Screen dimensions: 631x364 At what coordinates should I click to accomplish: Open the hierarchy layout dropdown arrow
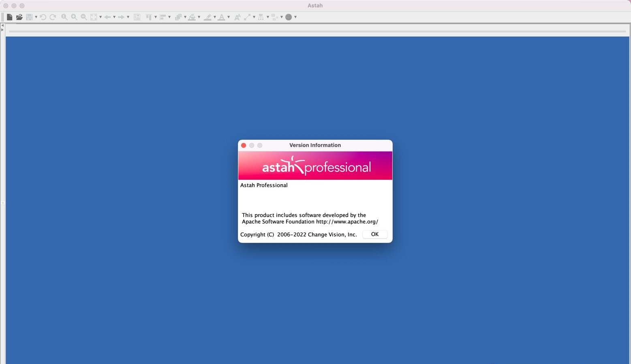click(x=268, y=17)
